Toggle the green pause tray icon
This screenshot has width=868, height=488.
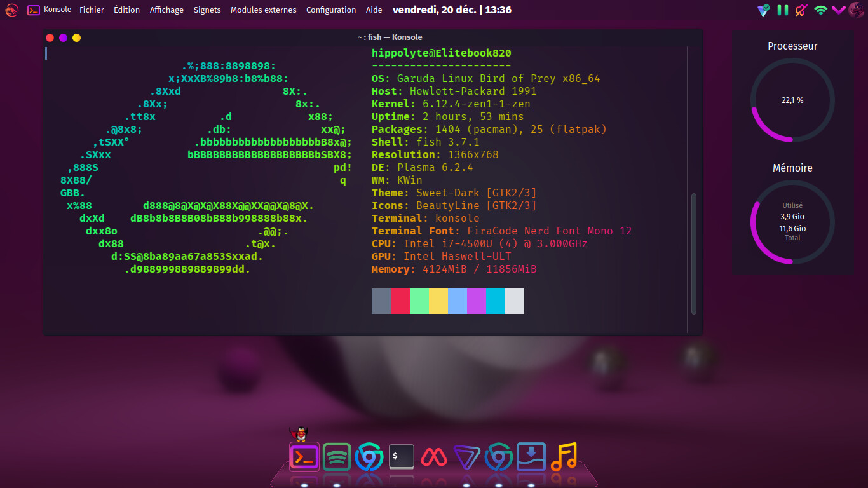pos(783,10)
